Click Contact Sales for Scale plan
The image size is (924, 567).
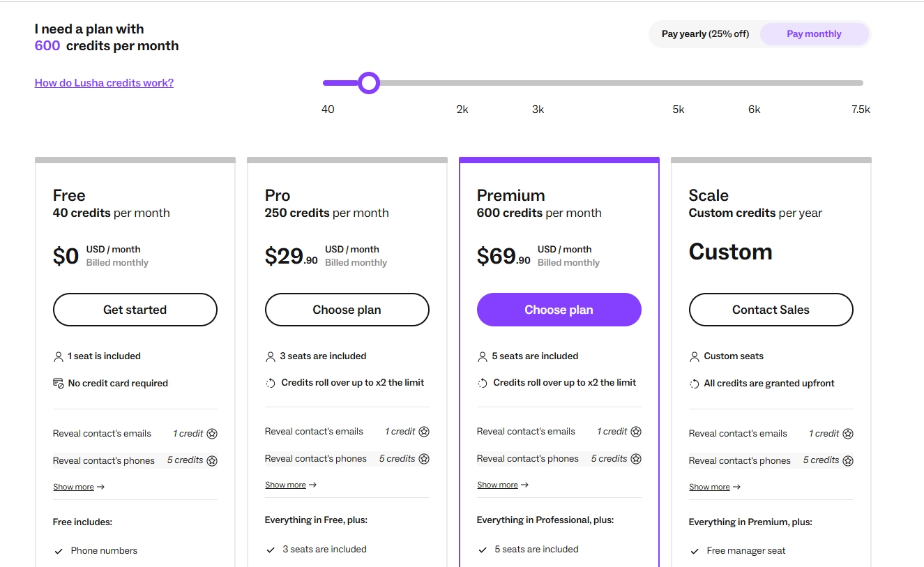[771, 310]
